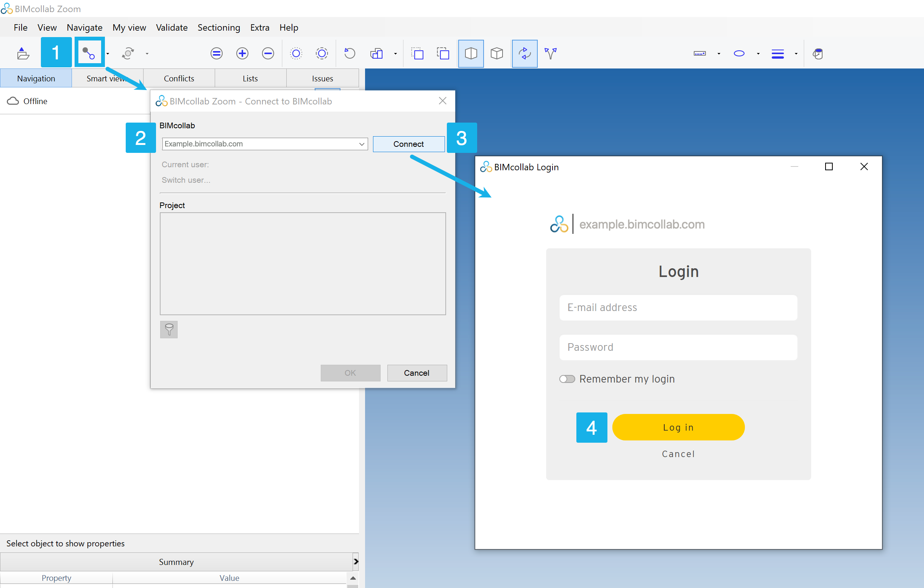
Task: Click the line thickness icon
Action: [x=777, y=54]
